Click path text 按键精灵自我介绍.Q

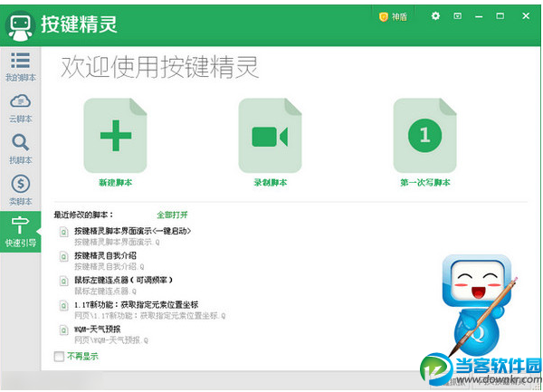[110, 267]
